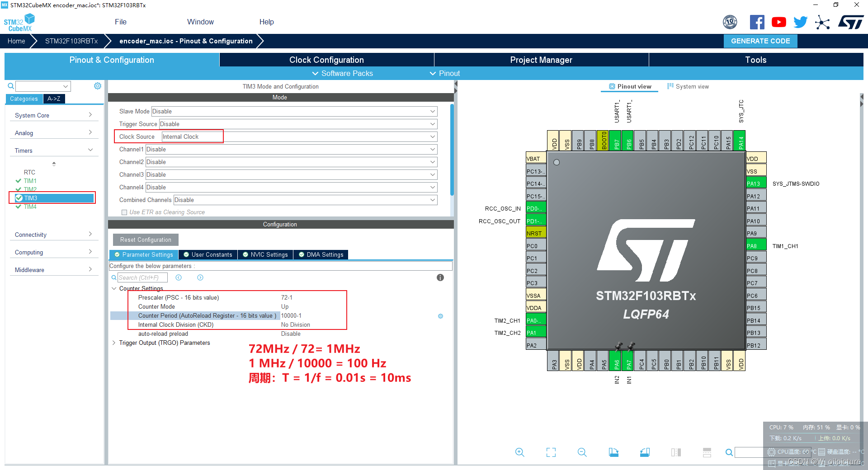Expand Trigger Output (TRGO) Parameters
The height and width of the screenshot is (470, 868).
[114, 343]
